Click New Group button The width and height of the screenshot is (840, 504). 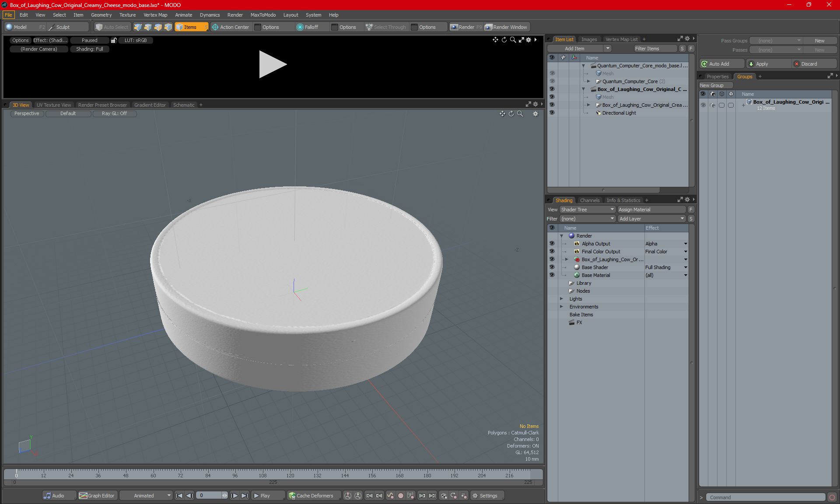pyautogui.click(x=716, y=85)
